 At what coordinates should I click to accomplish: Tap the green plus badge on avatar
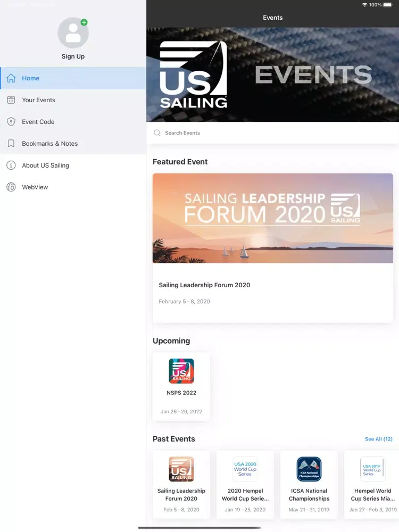point(84,22)
